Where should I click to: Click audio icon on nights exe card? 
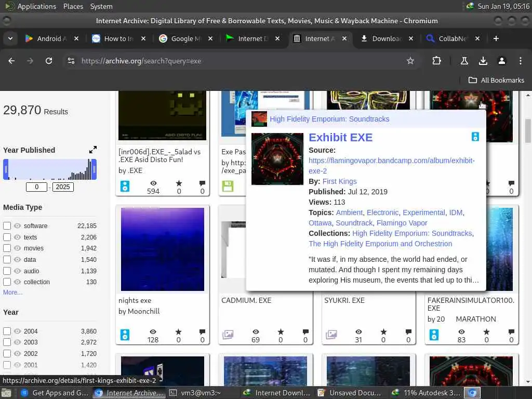(125, 335)
